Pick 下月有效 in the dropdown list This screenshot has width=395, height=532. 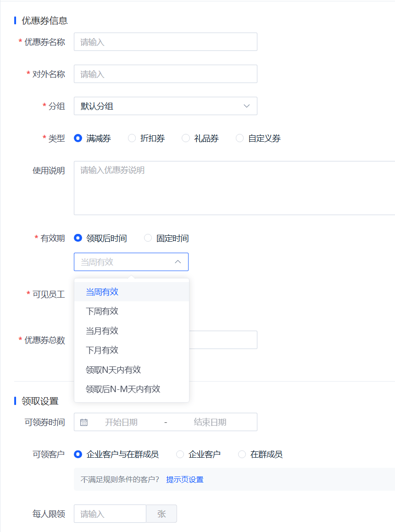point(132,350)
